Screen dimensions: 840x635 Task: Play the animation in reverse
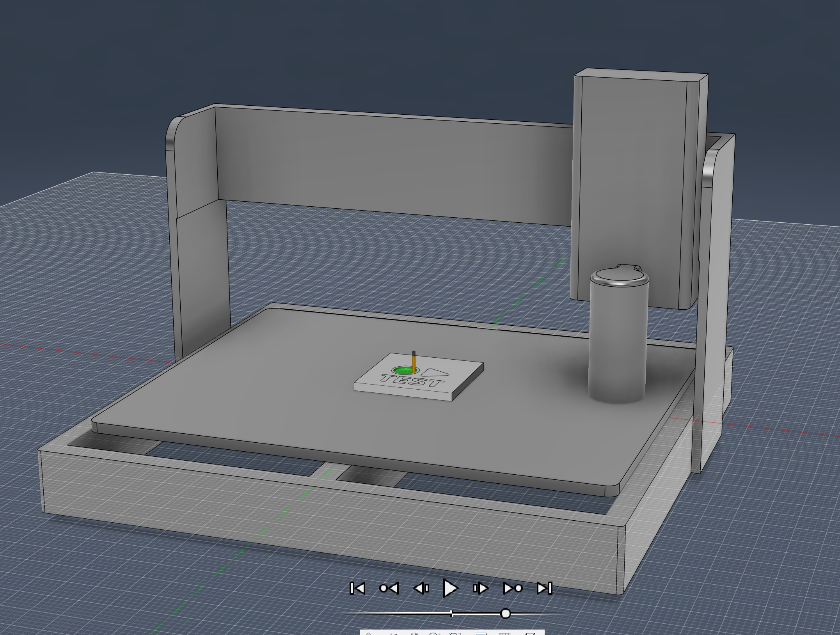point(389,588)
